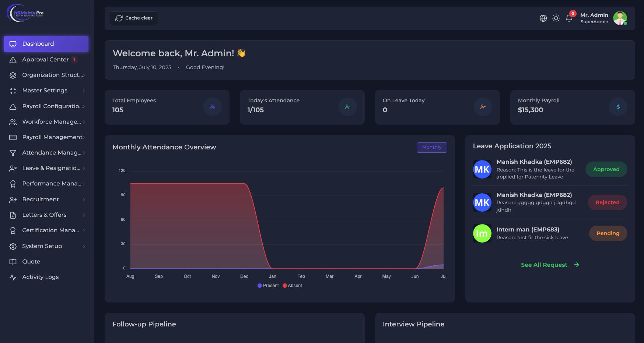Click the On Leave Today icon
The height and width of the screenshot is (343, 644).
point(483,107)
